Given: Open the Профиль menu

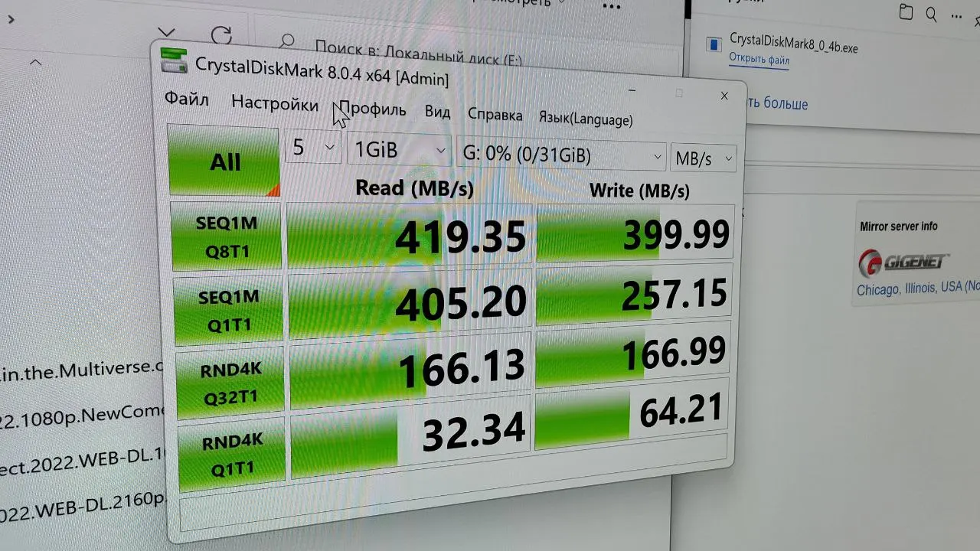Looking at the screenshot, I should tap(373, 109).
